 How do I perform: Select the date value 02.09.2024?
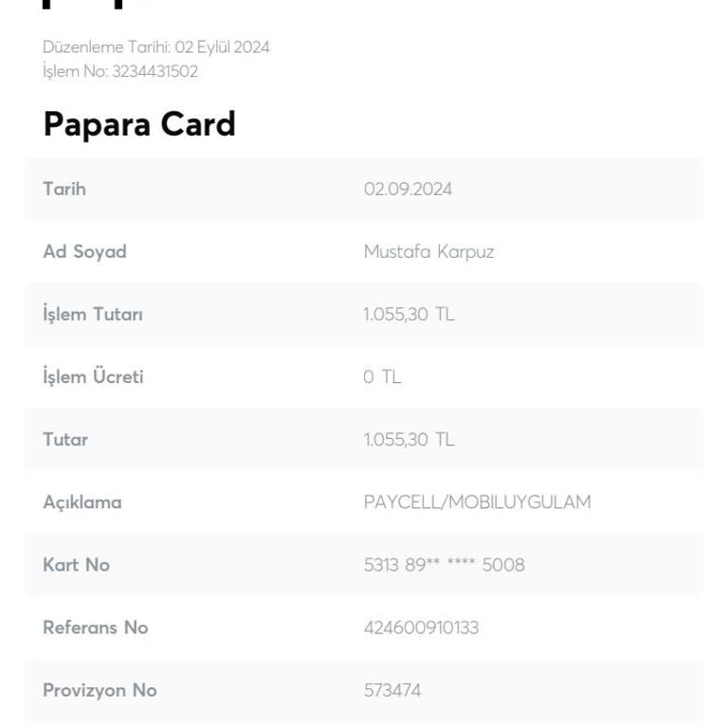click(408, 189)
